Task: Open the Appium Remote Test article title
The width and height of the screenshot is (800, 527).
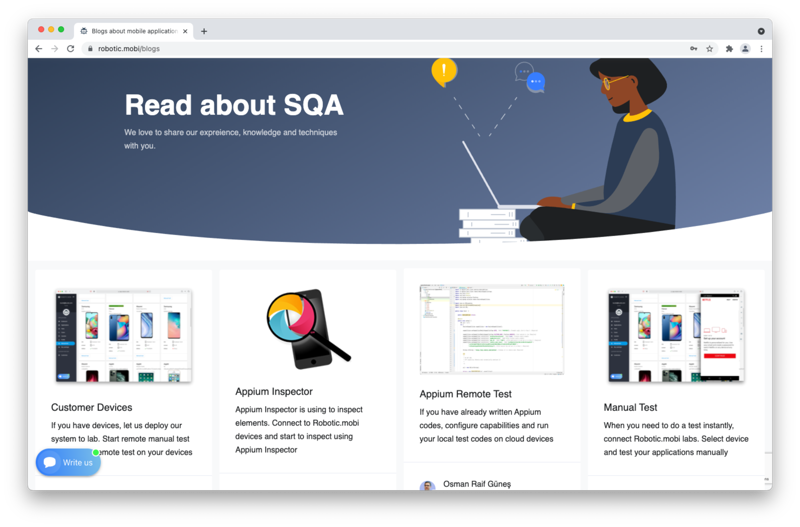Action: 465,394
